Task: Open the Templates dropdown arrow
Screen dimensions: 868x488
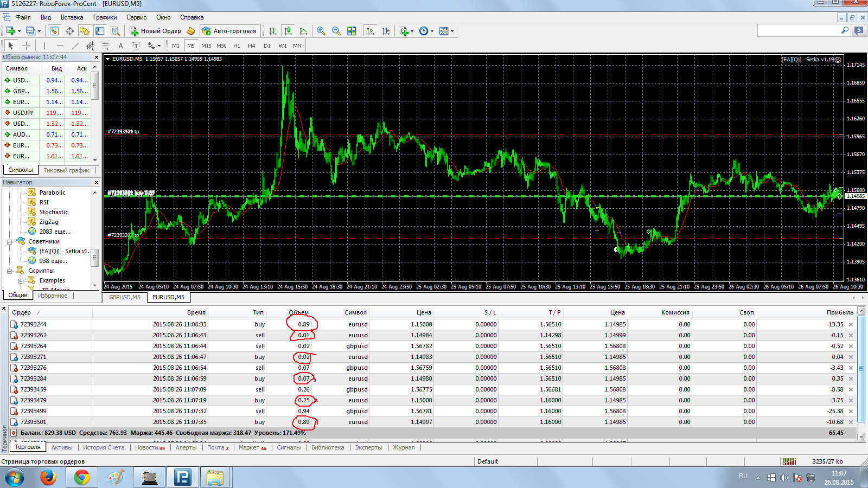Action: click(452, 31)
